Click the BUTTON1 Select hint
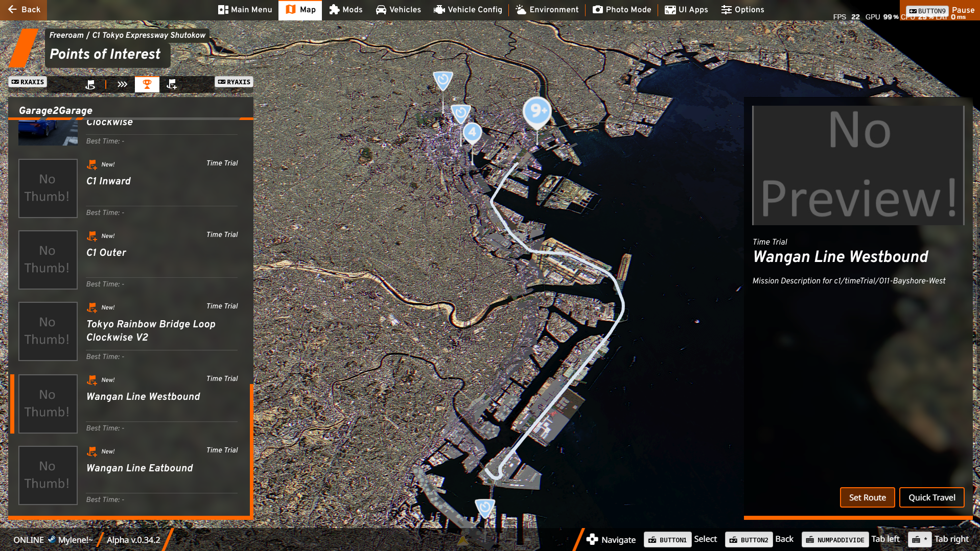980x551 pixels. 681,539
